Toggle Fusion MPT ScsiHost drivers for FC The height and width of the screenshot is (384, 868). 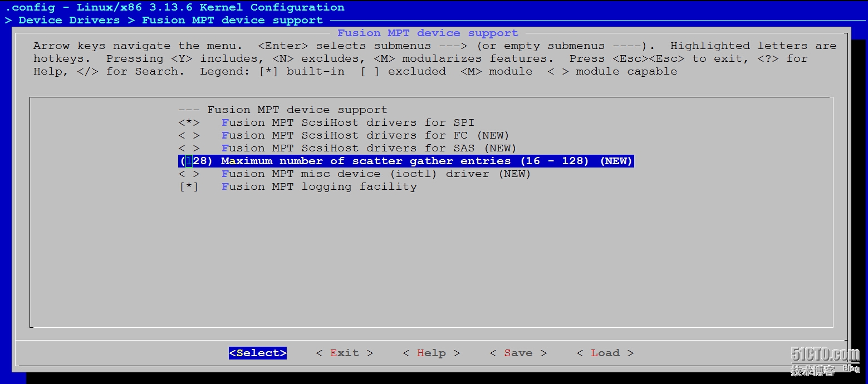coord(344,135)
